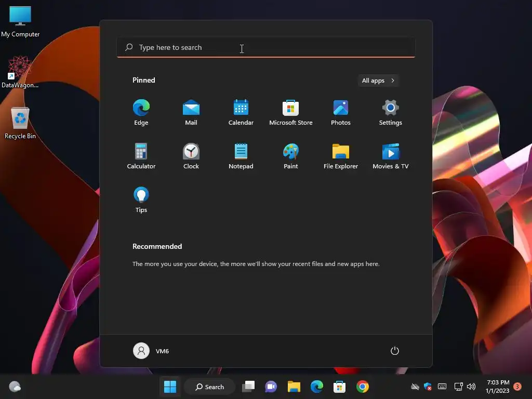Open File Explorer in pinned section
Screen dimensions: 532x399
tap(341, 156)
